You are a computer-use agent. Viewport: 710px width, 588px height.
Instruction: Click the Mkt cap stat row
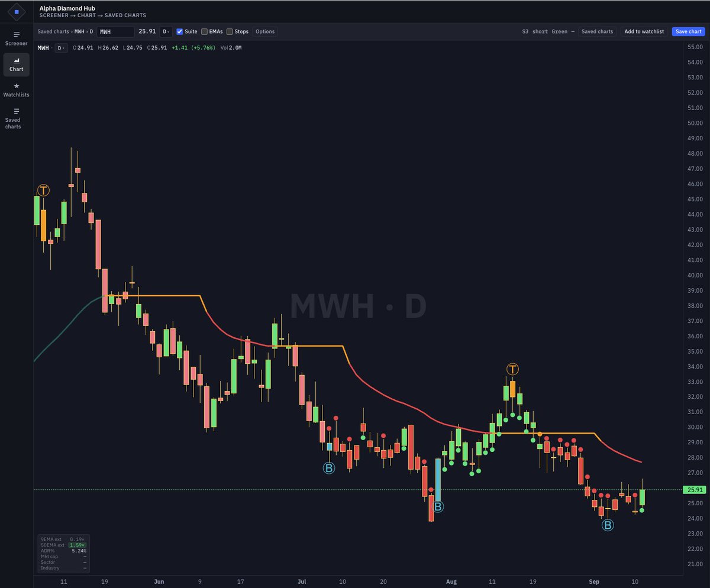[63, 556]
